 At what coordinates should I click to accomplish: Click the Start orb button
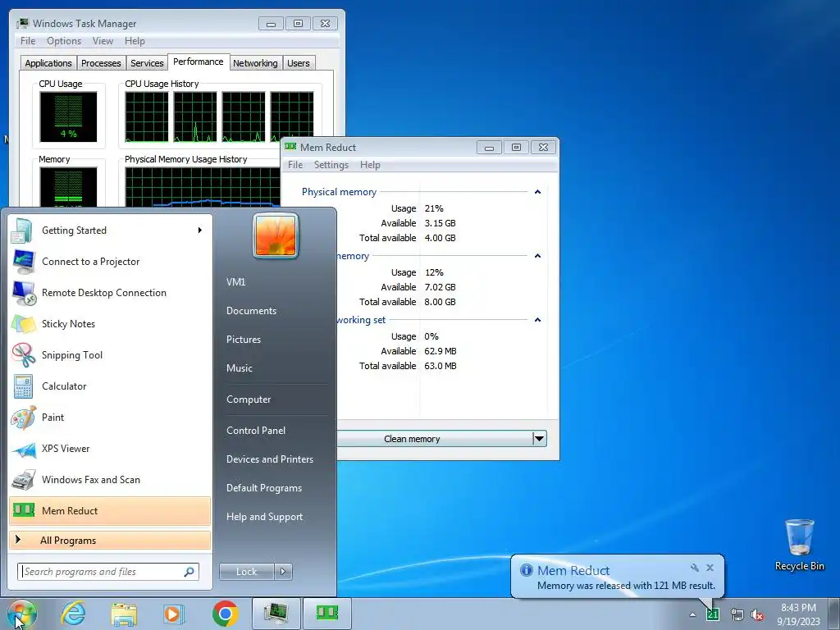(x=22, y=614)
